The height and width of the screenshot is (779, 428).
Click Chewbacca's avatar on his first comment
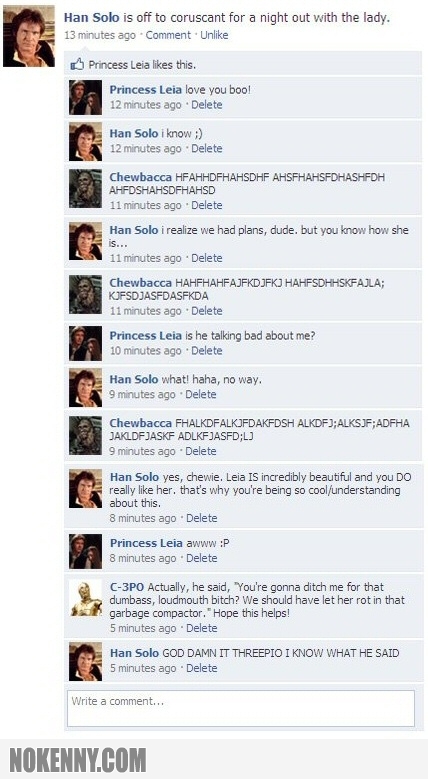[x=86, y=189]
